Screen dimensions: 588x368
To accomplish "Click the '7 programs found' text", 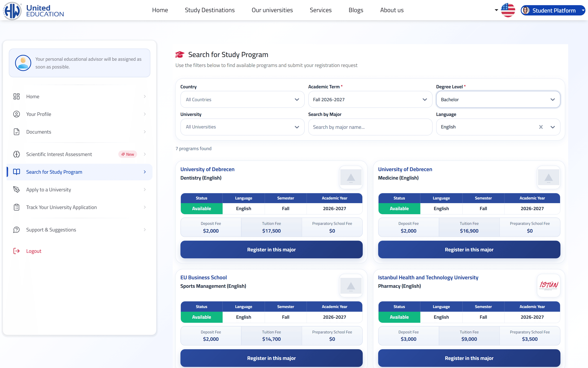I will [x=193, y=148].
